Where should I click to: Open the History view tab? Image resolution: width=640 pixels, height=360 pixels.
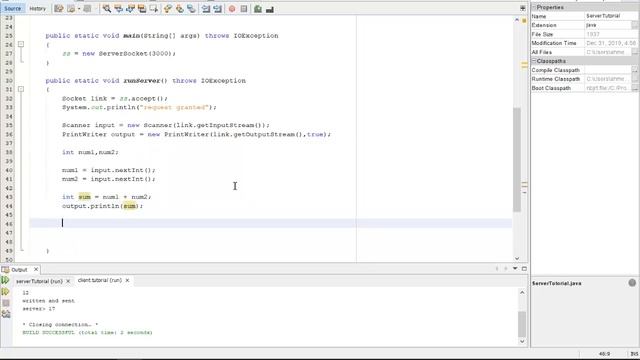[38, 8]
